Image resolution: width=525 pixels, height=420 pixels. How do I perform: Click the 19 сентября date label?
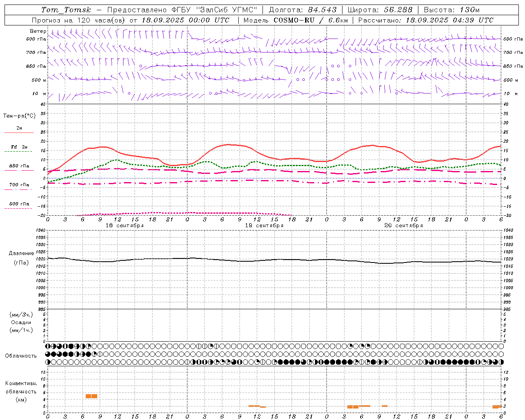point(264,226)
